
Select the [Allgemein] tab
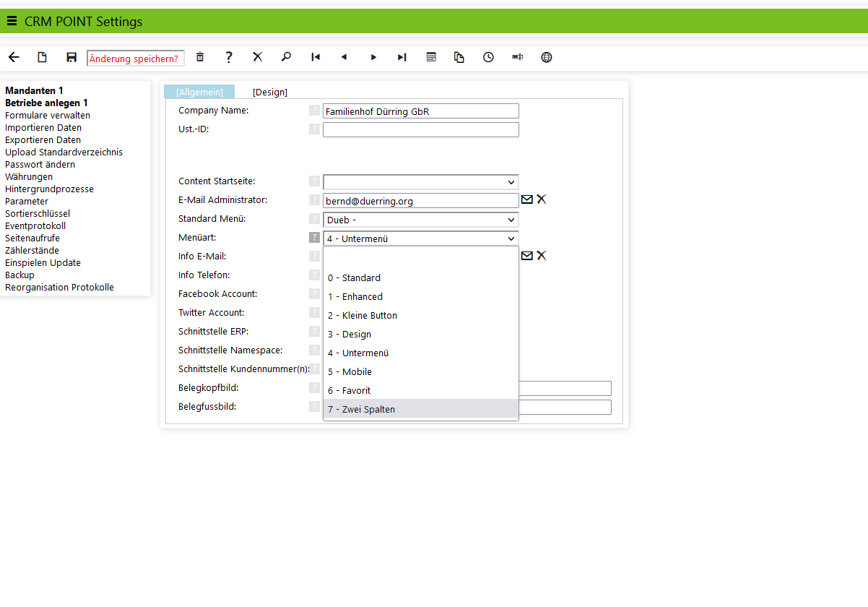[199, 92]
